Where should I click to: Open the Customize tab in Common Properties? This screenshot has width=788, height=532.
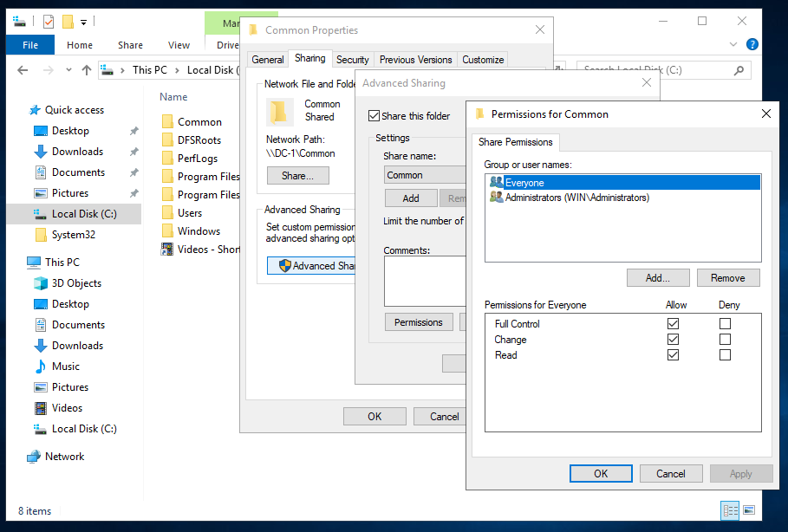(x=483, y=60)
